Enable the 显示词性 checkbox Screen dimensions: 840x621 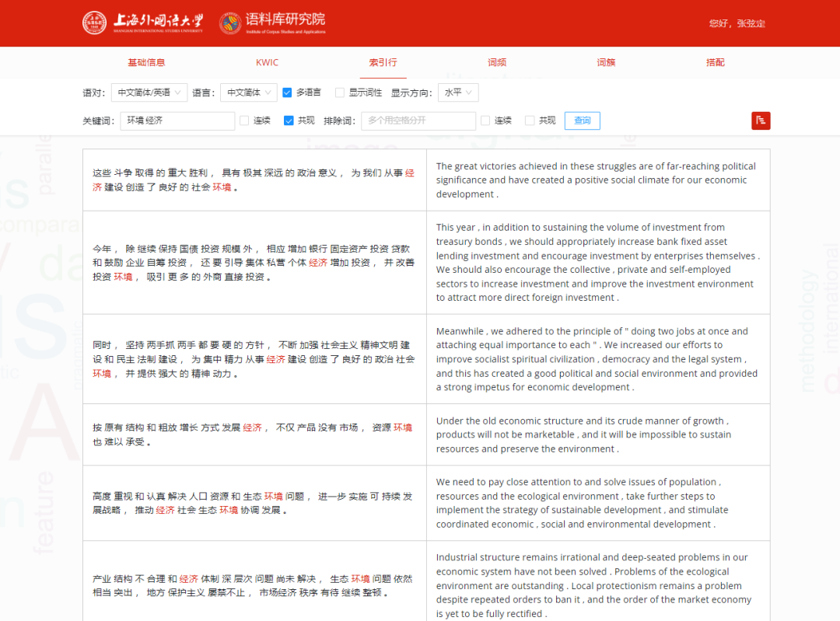(339, 92)
